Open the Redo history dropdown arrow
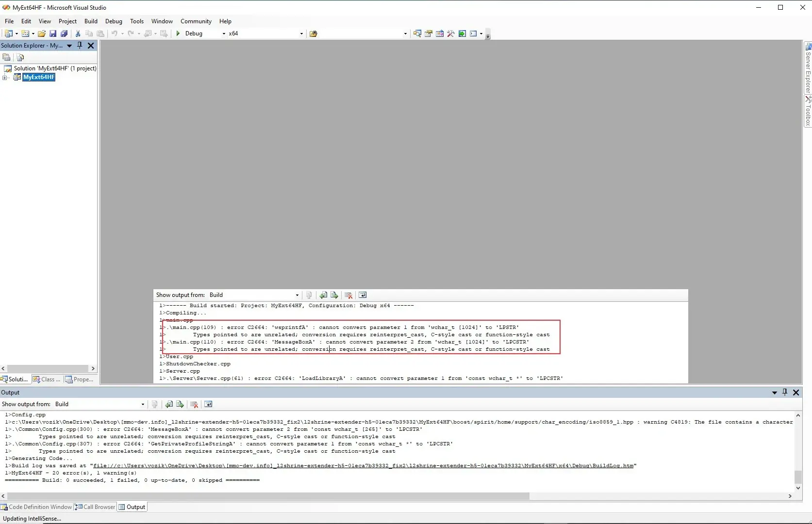 pos(139,33)
